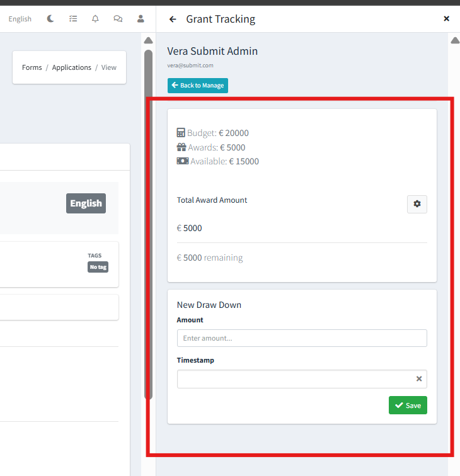
Task: Click the back arrow beside Grant Tracking
Action: coord(173,19)
